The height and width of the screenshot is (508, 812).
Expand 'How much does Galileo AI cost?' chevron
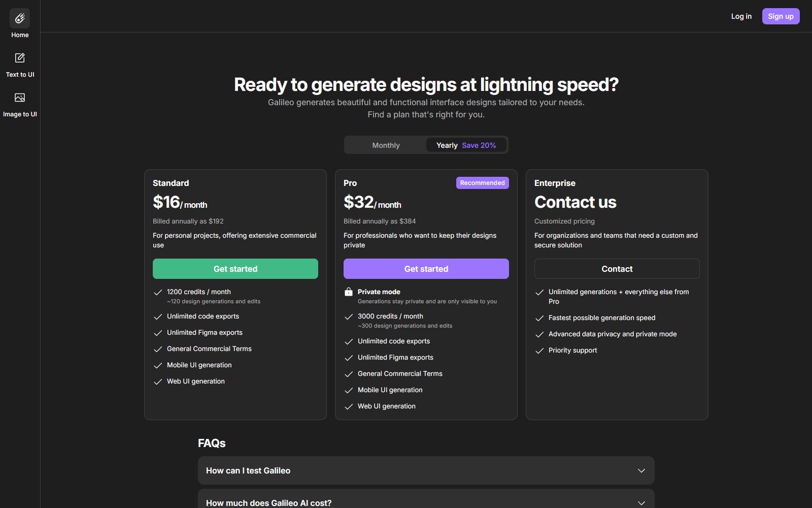[641, 502]
